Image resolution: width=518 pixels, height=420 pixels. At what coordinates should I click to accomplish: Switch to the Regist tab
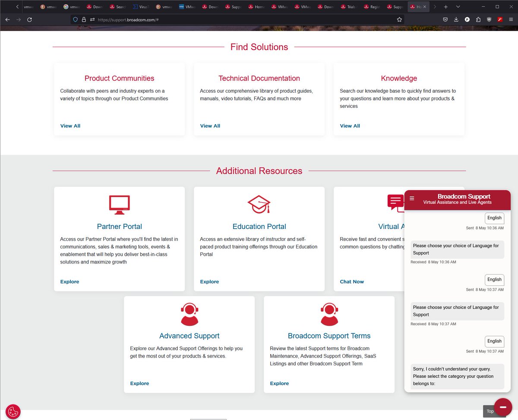click(372, 7)
